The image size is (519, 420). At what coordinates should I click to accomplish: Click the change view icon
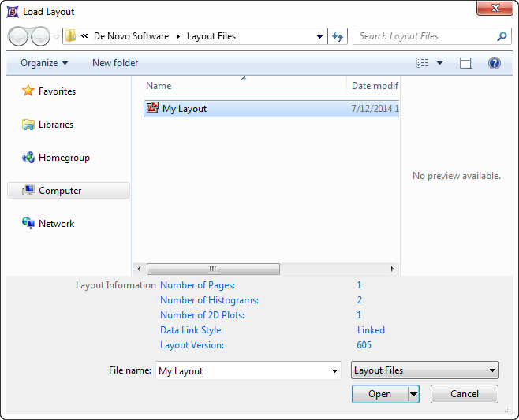pyautogui.click(x=424, y=63)
